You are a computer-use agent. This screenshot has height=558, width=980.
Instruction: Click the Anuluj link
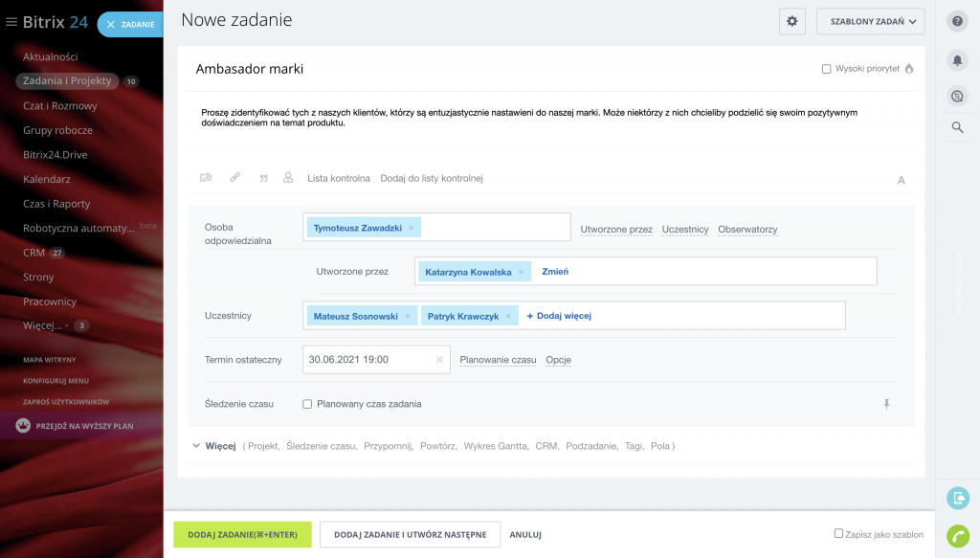(x=525, y=534)
